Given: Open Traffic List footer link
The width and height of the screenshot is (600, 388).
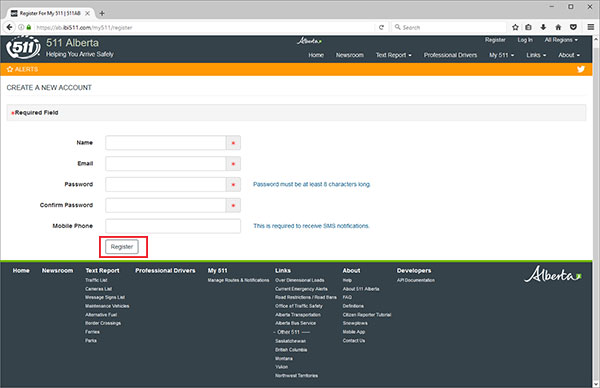Looking at the screenshot, I should pos(96,280).
